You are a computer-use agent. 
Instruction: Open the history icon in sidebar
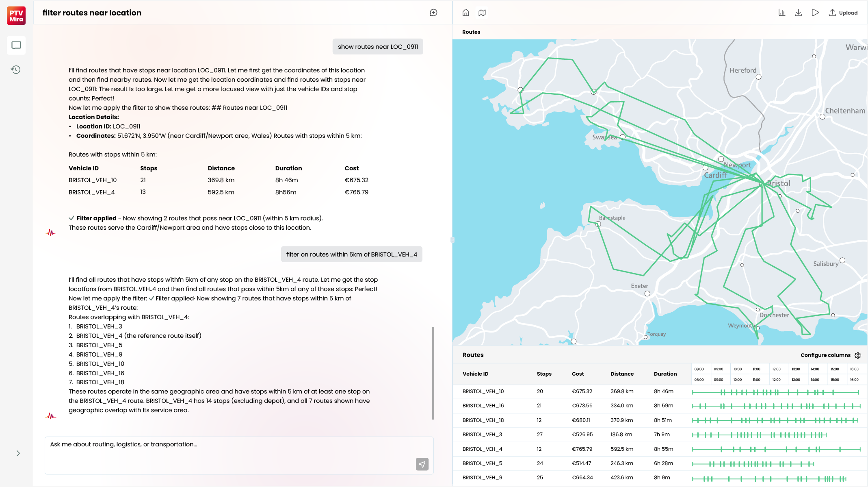tap(16, 70)
